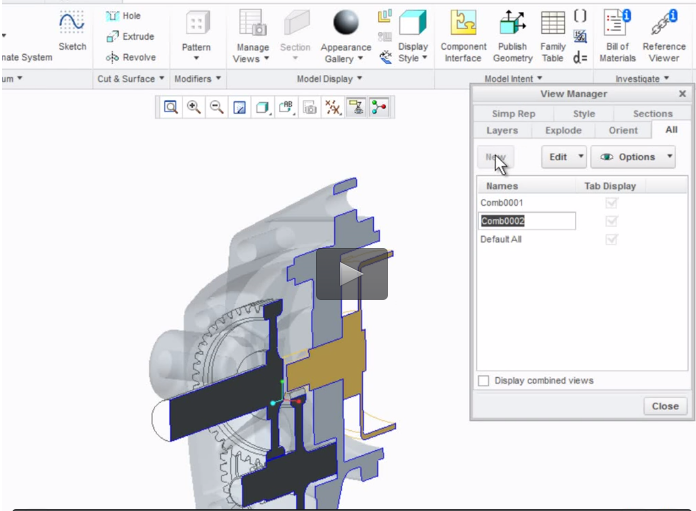The height and width of the screenshot is (511, 696).
Task: Click the Close button in View Manager
Action: coord(664,406)
